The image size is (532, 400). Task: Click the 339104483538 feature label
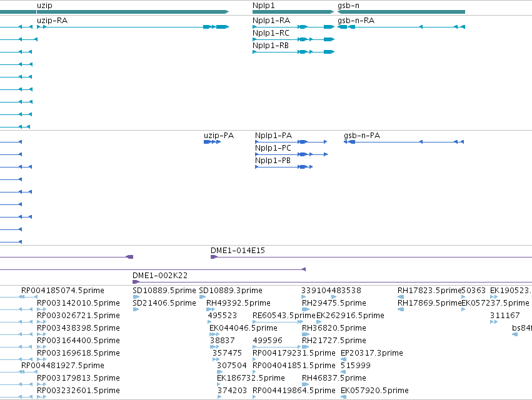point(331,291)
